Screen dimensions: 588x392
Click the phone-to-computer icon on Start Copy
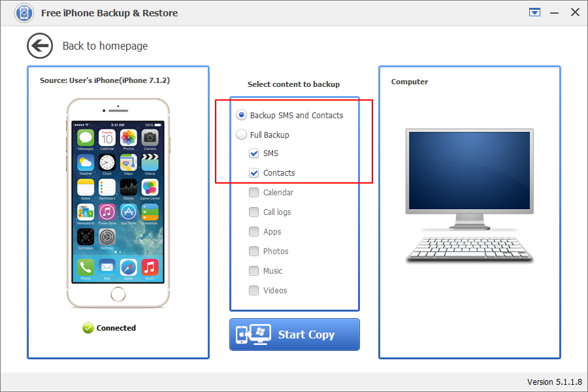tap(253, 335)
